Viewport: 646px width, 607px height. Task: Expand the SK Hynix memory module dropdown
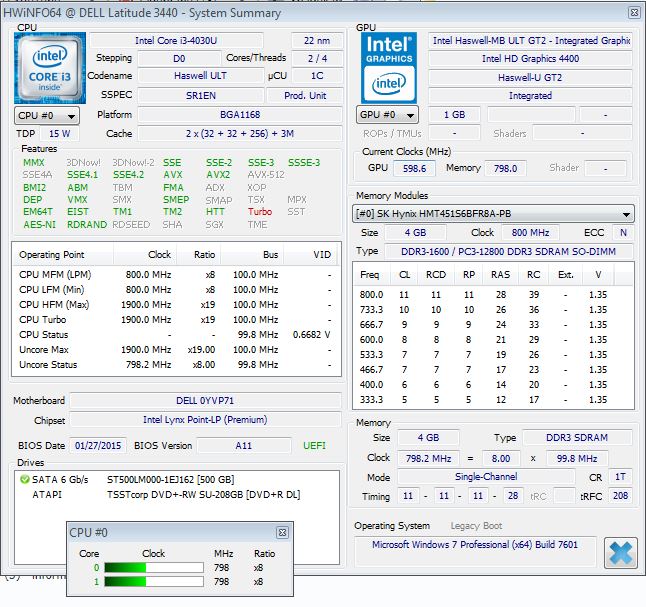pos(493,214)
